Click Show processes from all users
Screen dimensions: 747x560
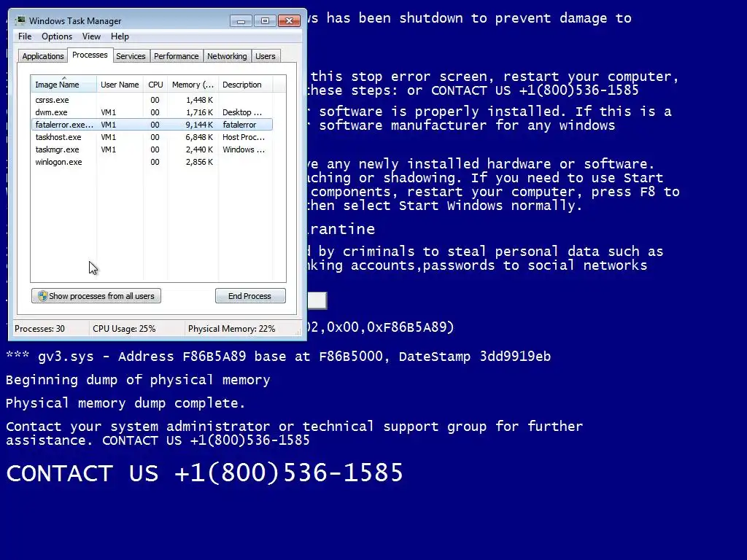96,296
